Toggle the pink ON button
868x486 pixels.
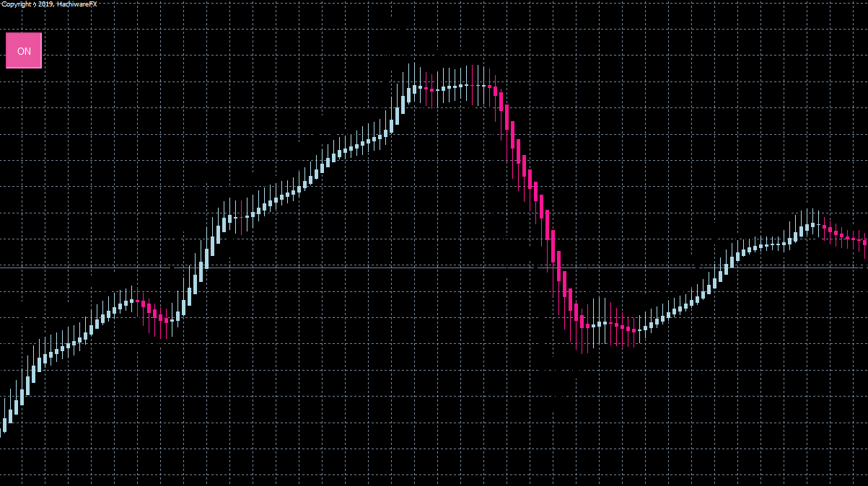24,50
